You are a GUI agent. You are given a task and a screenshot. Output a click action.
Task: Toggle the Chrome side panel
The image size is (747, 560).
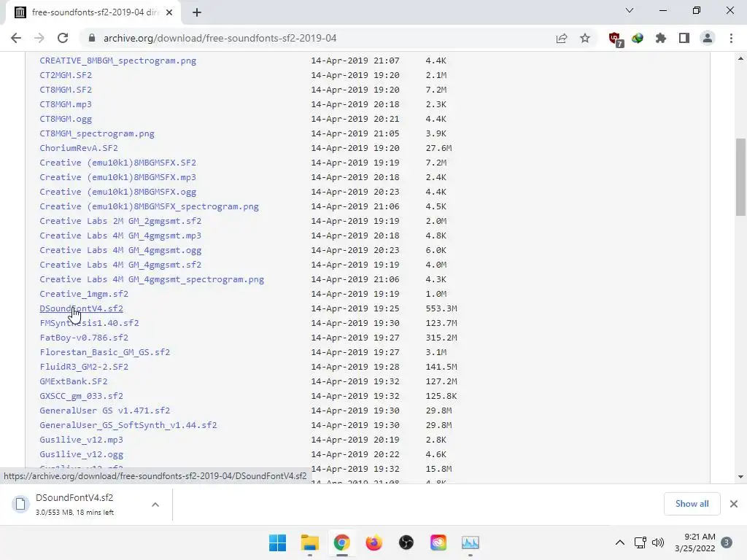pos(684,38)
